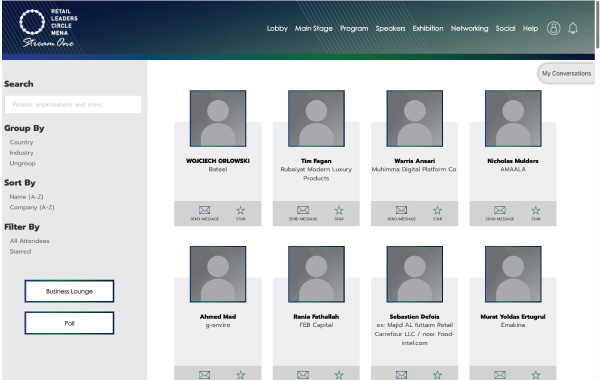Image resolution: width=600 pixels, height=380 pixels.
Task: Star Rania Fathallah from FEB Capital
Action: tap(339, 375)
